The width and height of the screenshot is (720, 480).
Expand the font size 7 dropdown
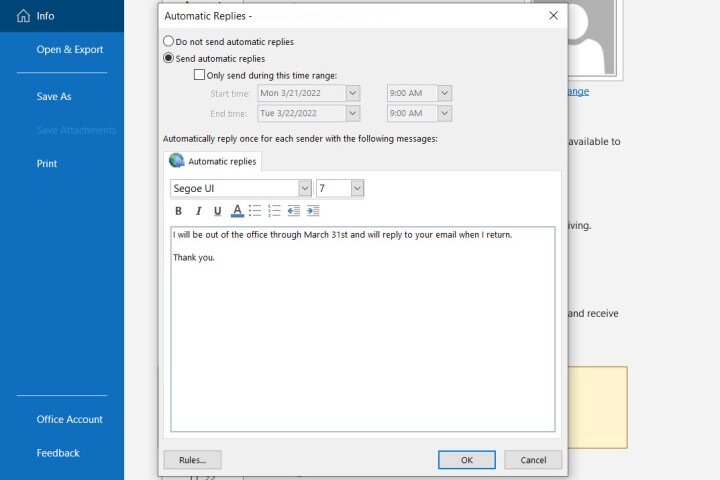pyautogui.click(x=357, y=188)
